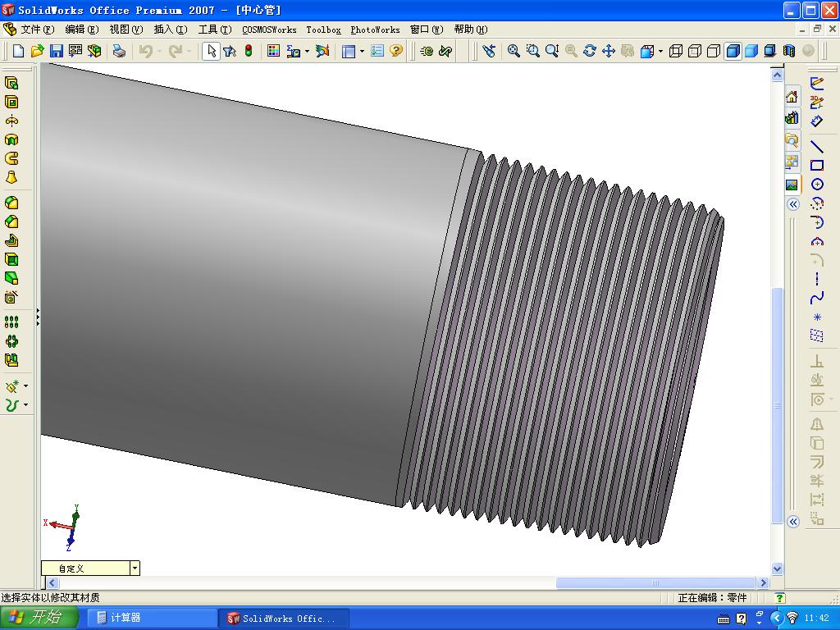The image size is (840, 630).
Task: Open the Edit Color grid icon
Action: pyautogui.click(x=273, y=51)
